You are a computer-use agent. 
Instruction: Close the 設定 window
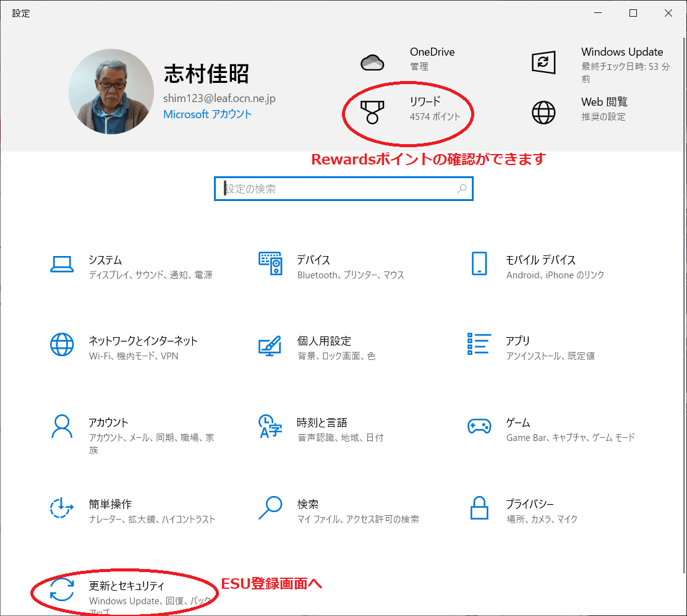(668, 13)
